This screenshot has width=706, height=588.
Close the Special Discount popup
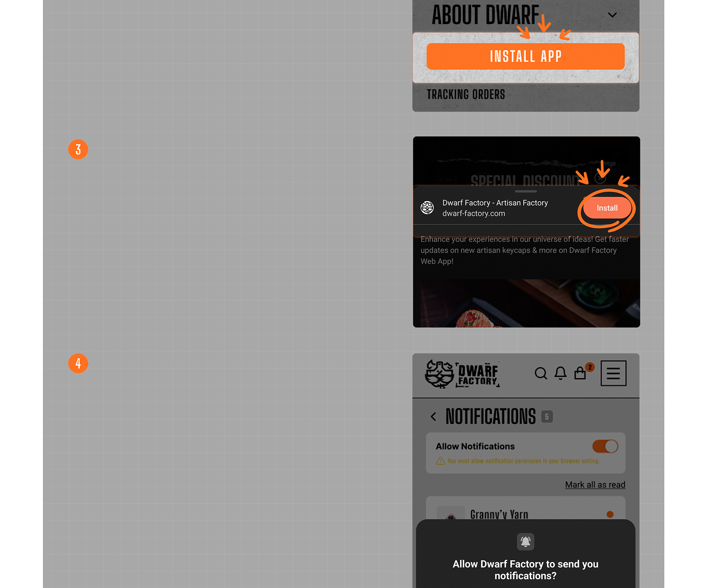pyautogui.click(x=600, y=178)
